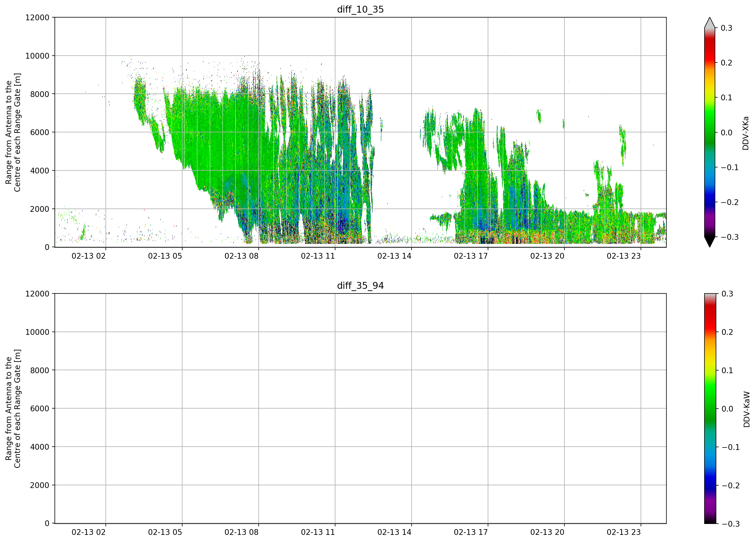756x542 pixels.
Task: Click '02-13 05' x-tick under diff_35_94 plot
Action: pos(165,532)
